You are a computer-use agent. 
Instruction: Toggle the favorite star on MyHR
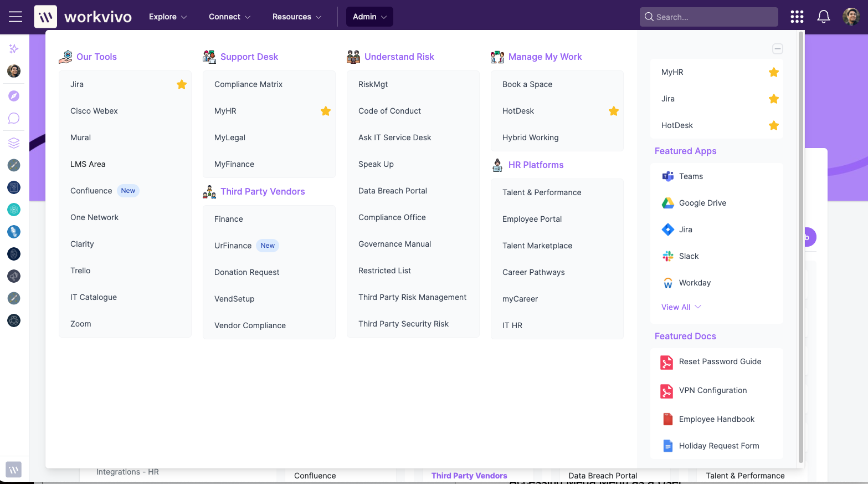pos(326,111)
